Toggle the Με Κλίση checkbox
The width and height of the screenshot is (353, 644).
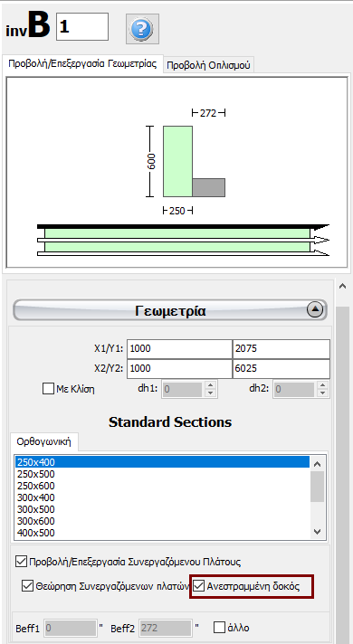click(x=48, y=389)
